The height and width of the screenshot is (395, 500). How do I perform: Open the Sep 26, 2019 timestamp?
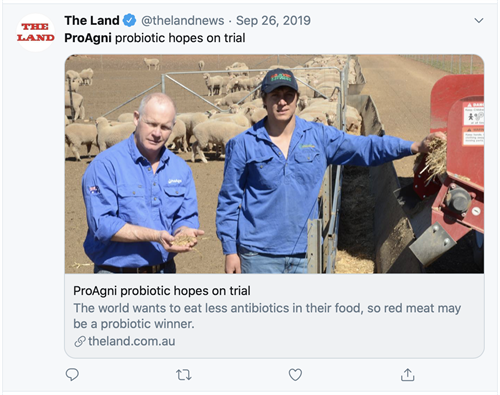point(273,21)
